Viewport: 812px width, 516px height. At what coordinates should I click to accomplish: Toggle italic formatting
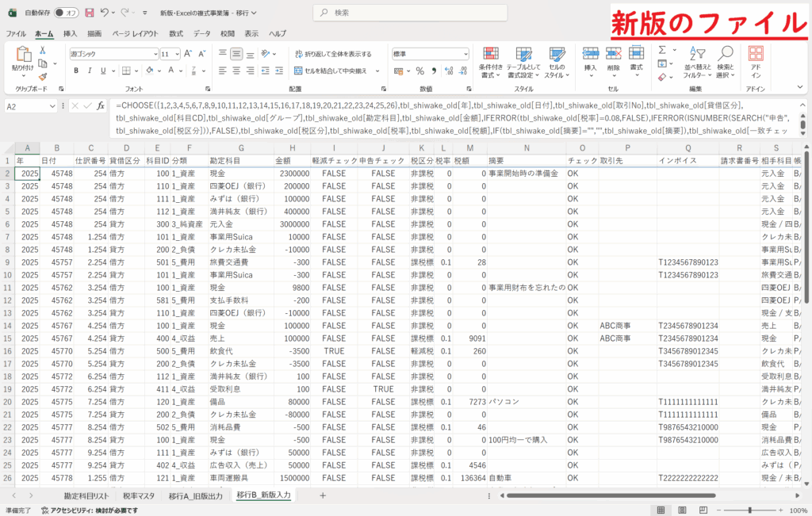tap(90, 71)
